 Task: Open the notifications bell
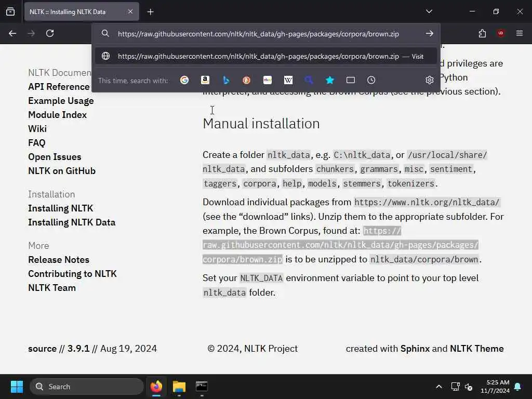[518, 387]
